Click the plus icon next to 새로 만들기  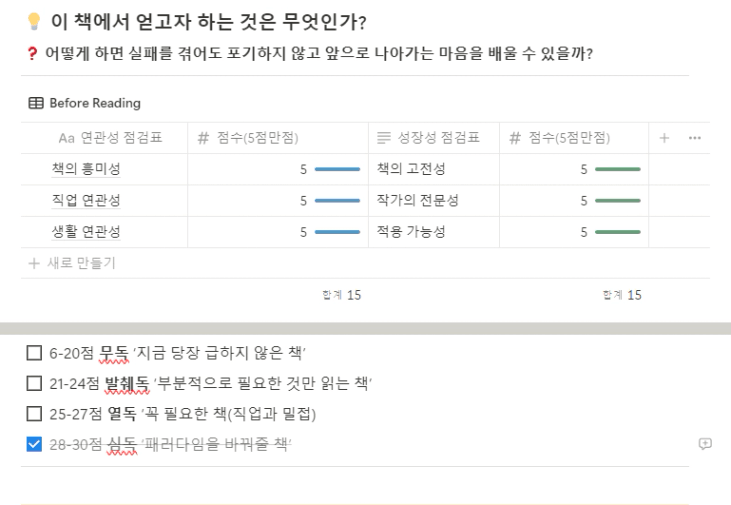coord(34,263)
